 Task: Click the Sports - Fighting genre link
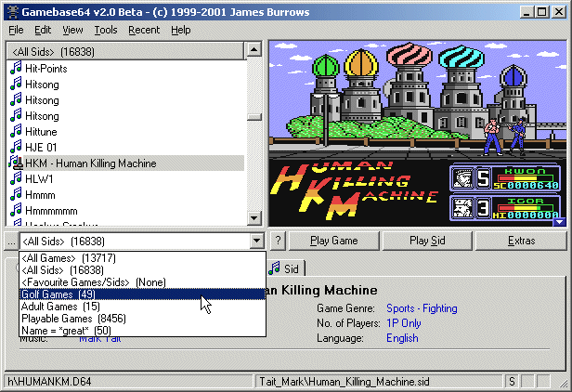click(422, 308)
